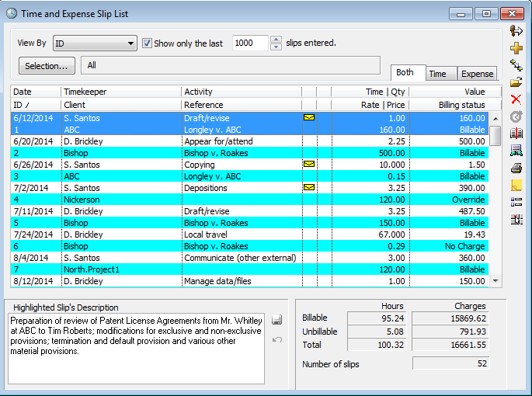The width and height of the screenshot is (532, 396).
Task: Select the Nickerson client row
Action: pyautogui.click(x=249, y=200)
